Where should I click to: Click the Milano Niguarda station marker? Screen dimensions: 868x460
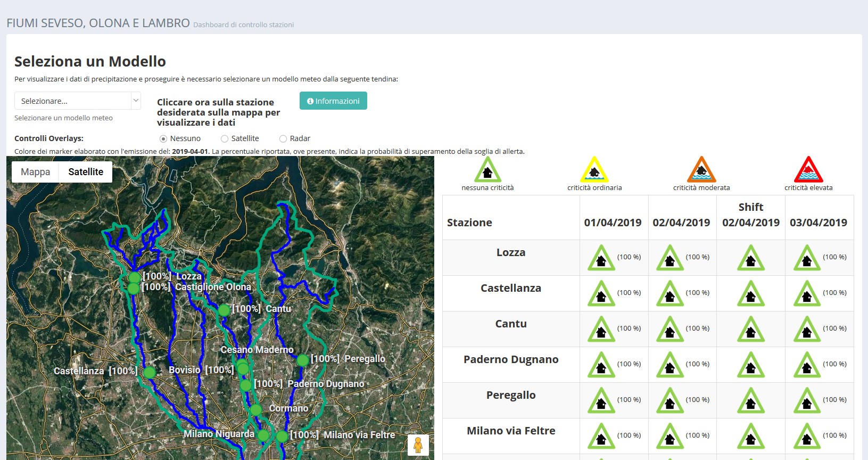[x=263, y=435]
